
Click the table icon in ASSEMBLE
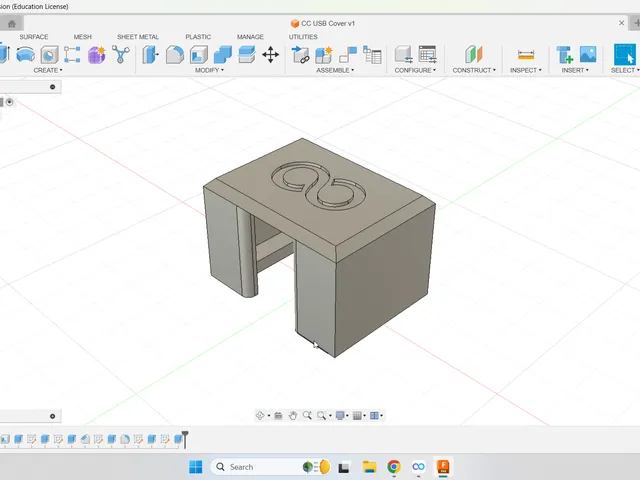372,54
